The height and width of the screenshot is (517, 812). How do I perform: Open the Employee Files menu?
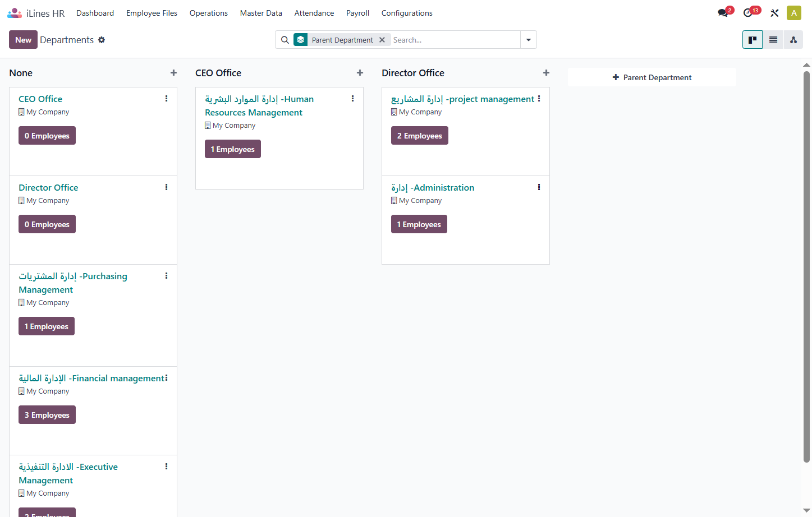click(152, 13)
